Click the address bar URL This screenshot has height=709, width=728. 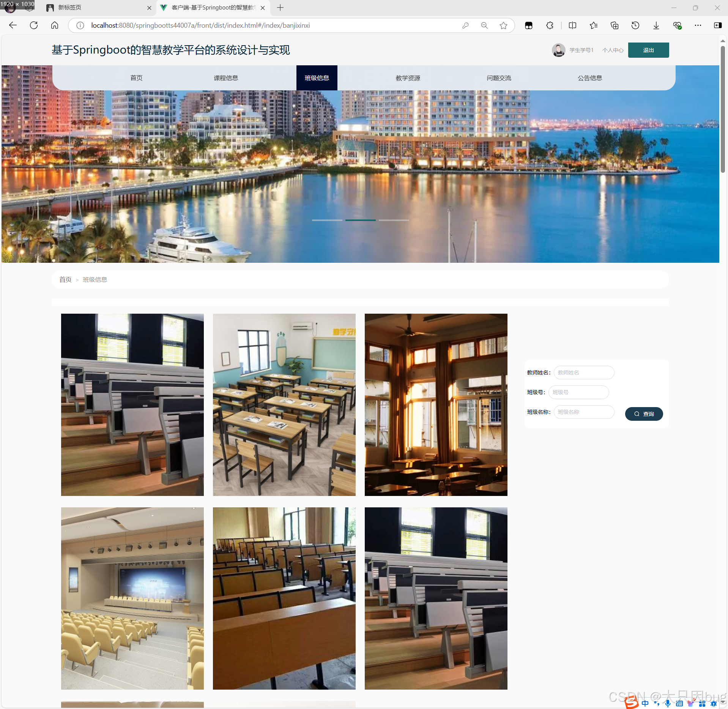(x=200, y=25)
